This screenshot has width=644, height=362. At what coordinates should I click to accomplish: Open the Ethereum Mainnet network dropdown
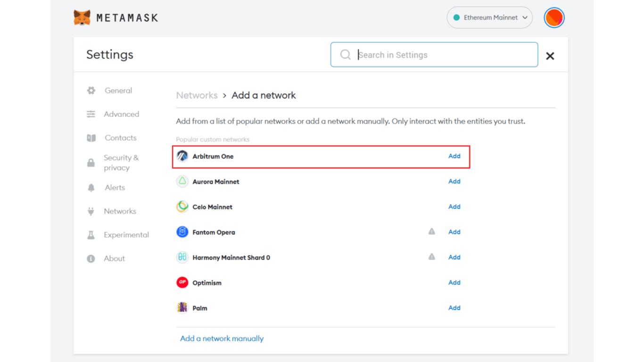point(489,17)
